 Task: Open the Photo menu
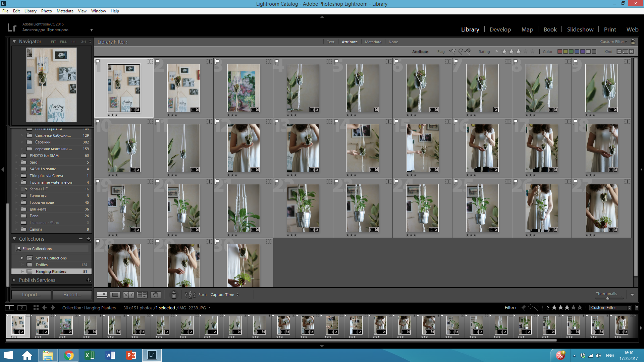46,11
